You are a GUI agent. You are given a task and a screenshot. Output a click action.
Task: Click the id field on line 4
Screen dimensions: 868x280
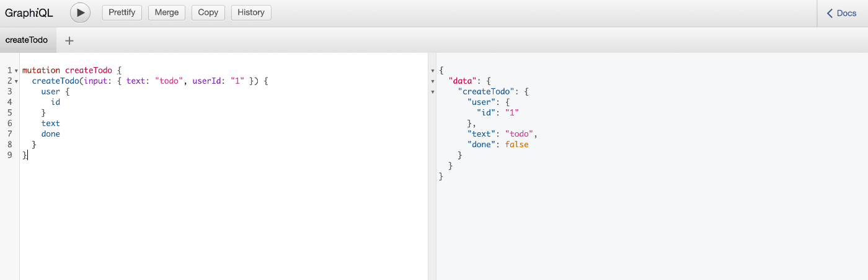(55, 102)
